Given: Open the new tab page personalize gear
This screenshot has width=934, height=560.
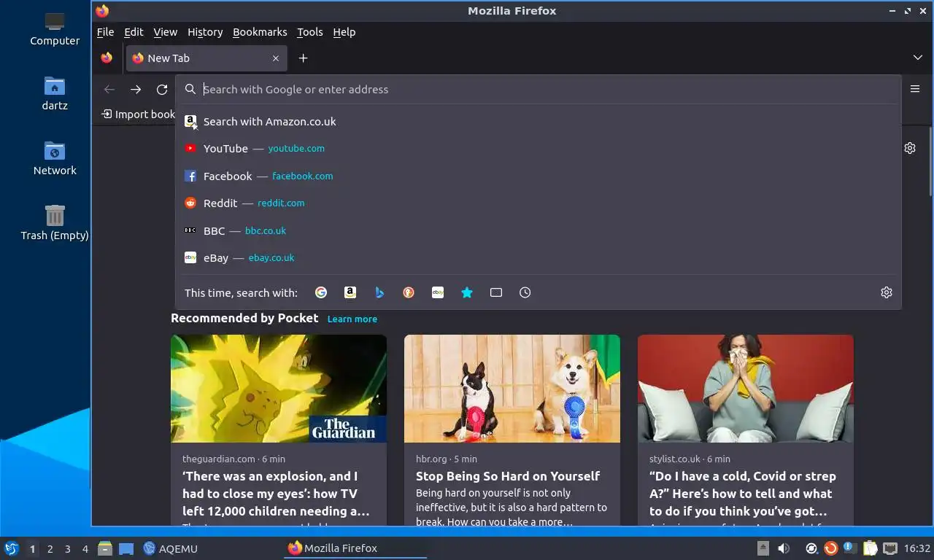Looking at the screenshot, I should coord(910,148).
